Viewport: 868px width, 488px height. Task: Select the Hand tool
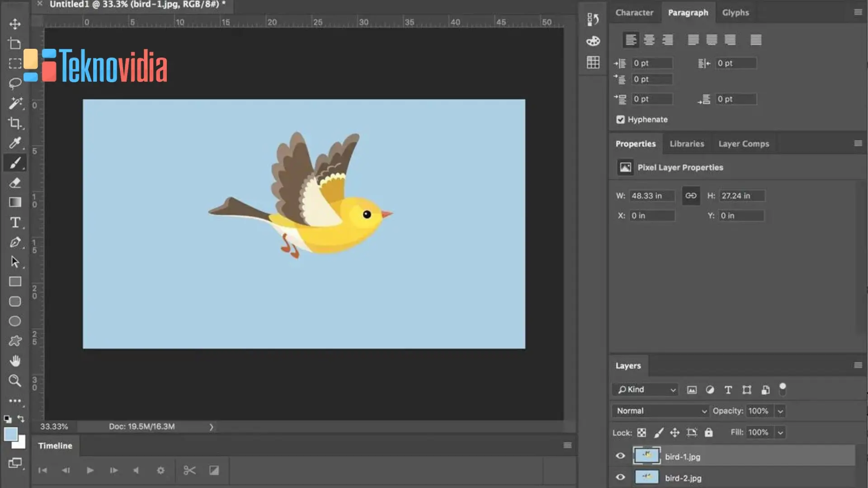[15, 361]
